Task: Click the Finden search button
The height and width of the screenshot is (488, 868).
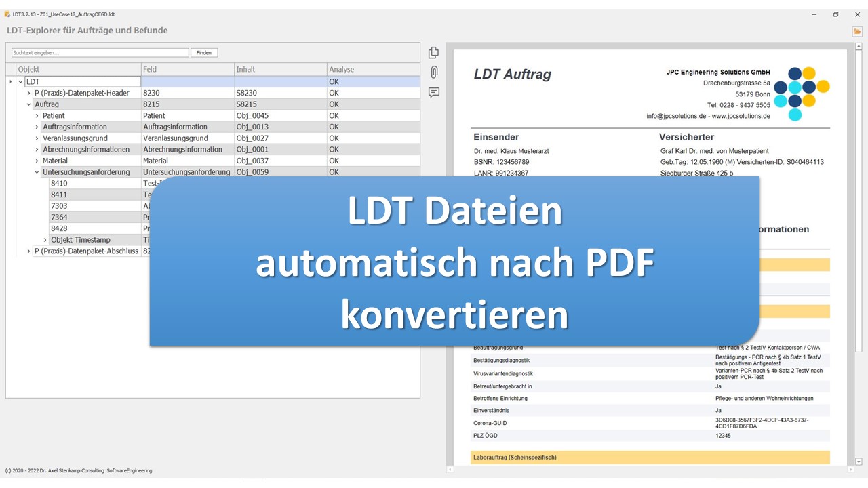Action: (204, 53)
